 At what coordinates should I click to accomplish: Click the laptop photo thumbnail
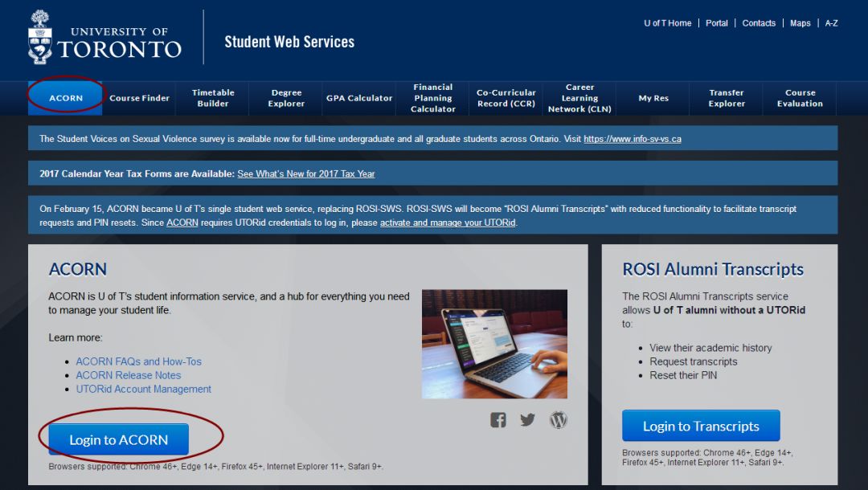pyautogui.click(x=494, y=344)
